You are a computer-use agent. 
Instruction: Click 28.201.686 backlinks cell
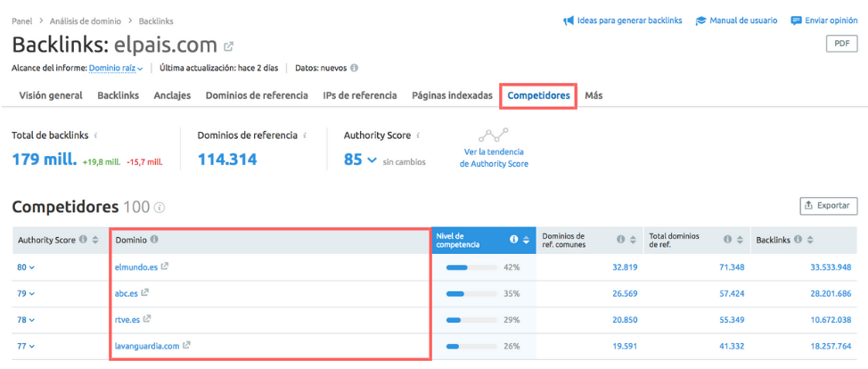pos(831,293)
